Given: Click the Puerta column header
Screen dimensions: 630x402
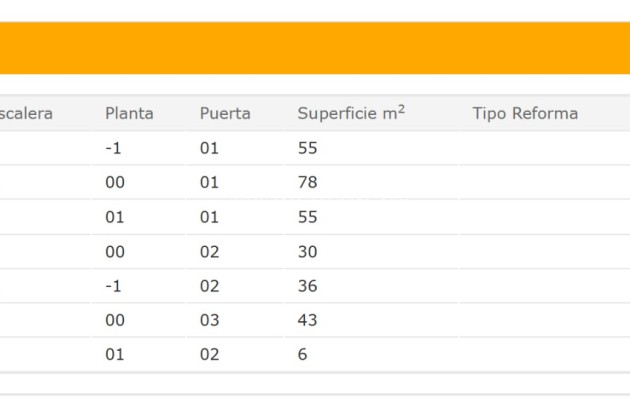Looking at the screenshot, I should (225, 114).
